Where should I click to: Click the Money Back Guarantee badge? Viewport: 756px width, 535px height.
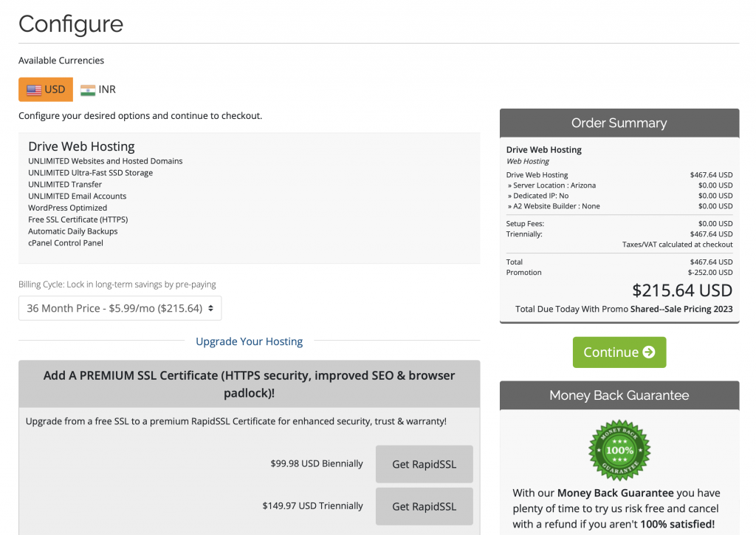point(619,450)
